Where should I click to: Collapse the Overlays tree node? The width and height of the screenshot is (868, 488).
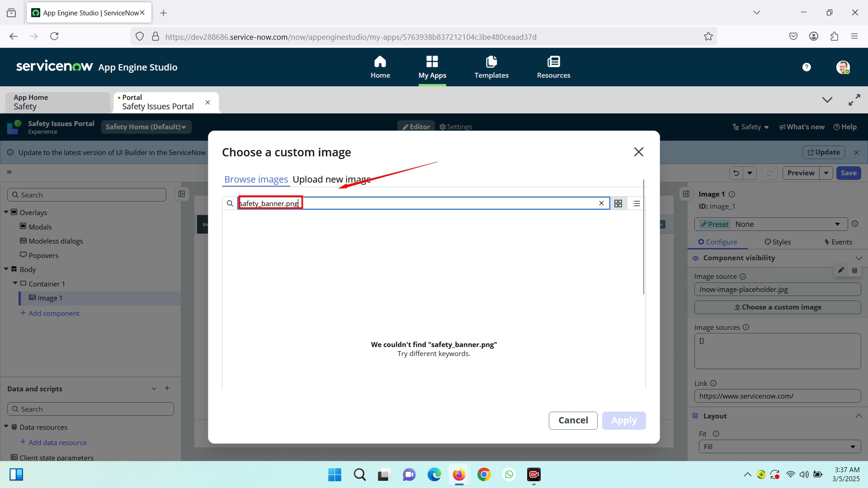pos(6,212)
